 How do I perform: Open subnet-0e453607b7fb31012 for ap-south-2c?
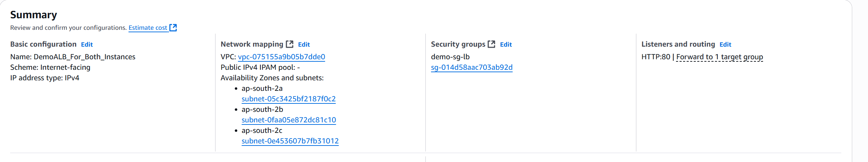290,141
